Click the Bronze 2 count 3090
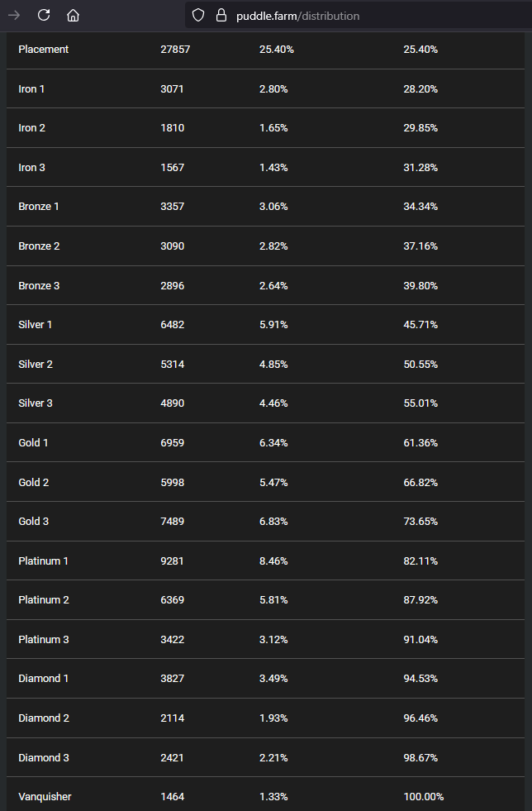 coord(172,246)
